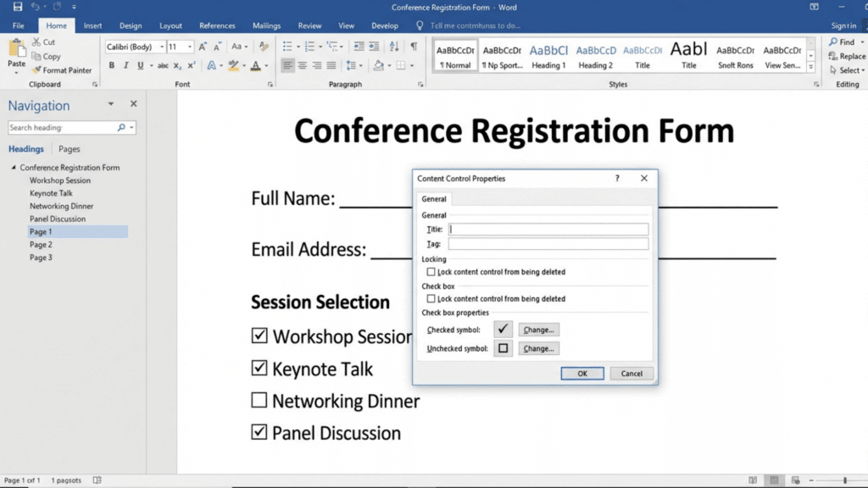Apply bullet list formatting
The image size is (868, 488).
click(x=287, y=47)
